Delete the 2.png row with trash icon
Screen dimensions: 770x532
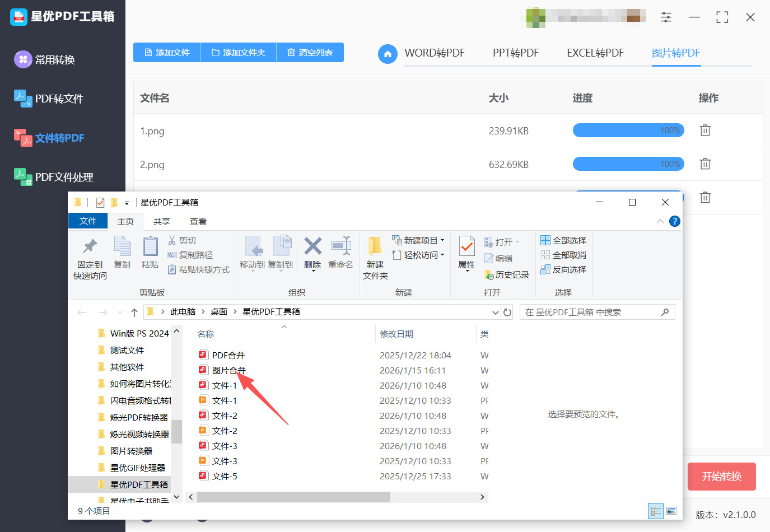click(x=705, y=164)
